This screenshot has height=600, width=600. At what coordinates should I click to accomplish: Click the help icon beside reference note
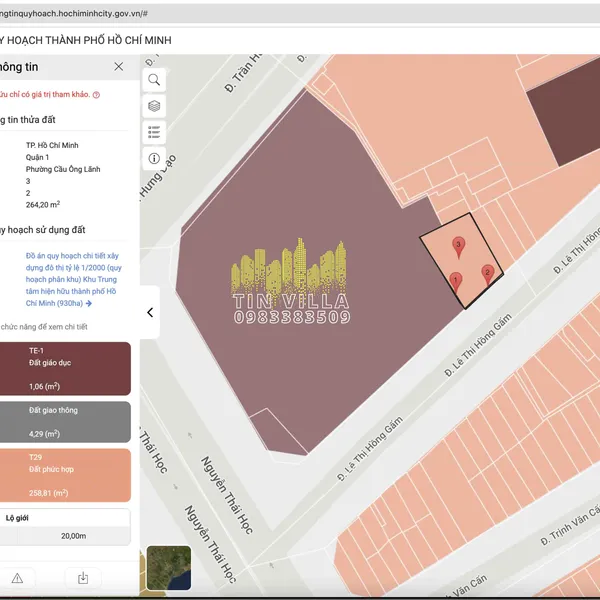click(96, 94)
